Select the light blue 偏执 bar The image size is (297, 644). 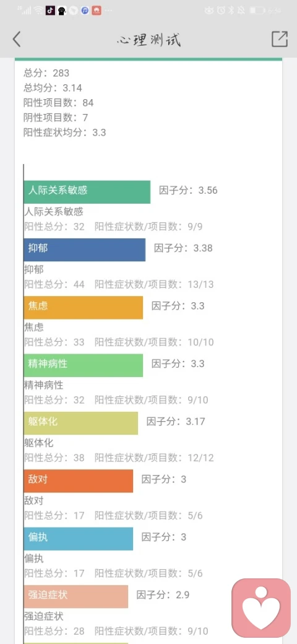pyautogui.click(x=79, y=539)
